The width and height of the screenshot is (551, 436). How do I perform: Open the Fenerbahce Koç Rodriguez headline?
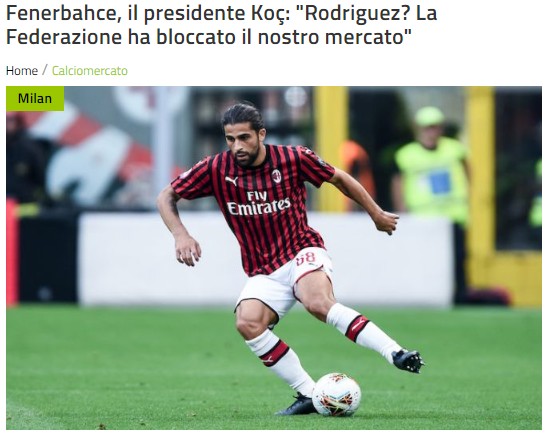221,25
